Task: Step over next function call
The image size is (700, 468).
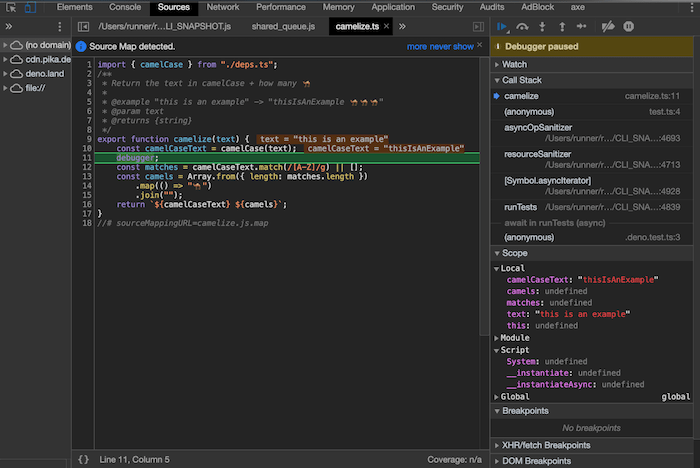Action: 522,27
